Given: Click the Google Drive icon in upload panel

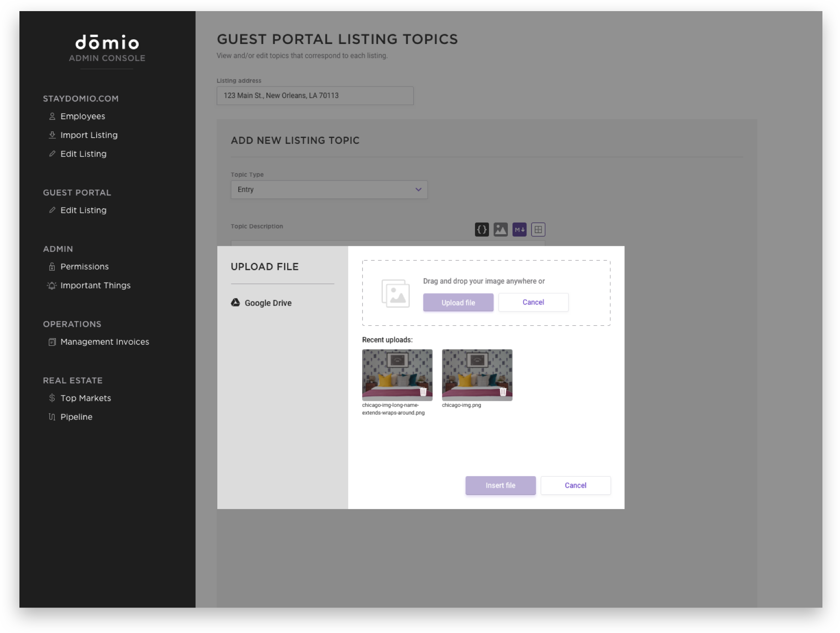Looking at the screenshot, I should click(x=236, y=303).
